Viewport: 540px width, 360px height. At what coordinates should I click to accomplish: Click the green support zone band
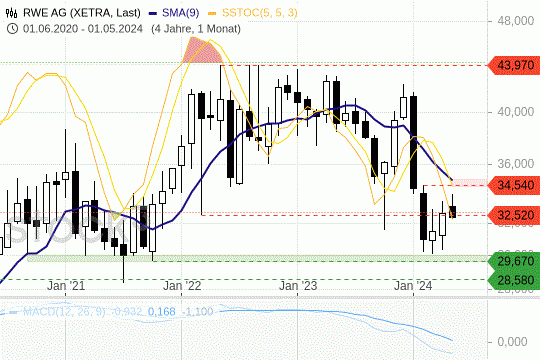(258, 258)
